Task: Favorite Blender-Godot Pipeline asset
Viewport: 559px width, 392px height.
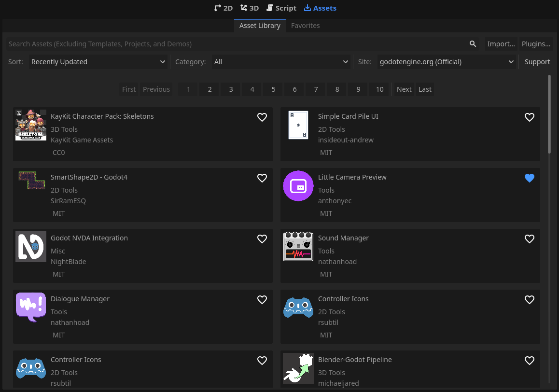Action: 530,361
